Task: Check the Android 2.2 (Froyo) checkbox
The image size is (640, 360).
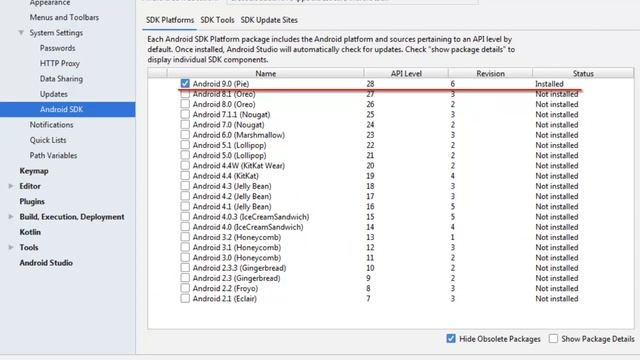Action: (185, 288)
